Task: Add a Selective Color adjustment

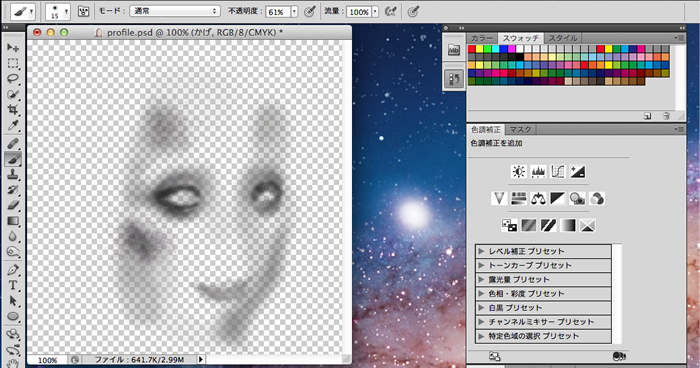Action: pos(588,225)
